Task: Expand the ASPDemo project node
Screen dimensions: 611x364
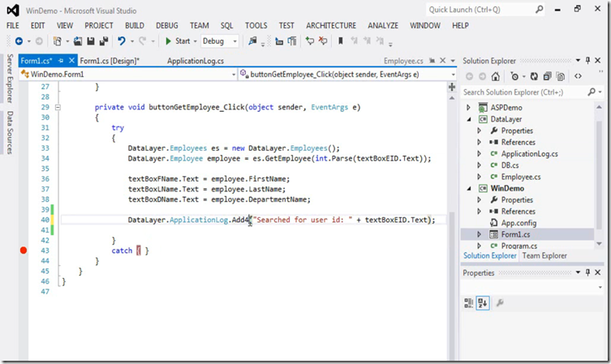Action: [469, 108]
